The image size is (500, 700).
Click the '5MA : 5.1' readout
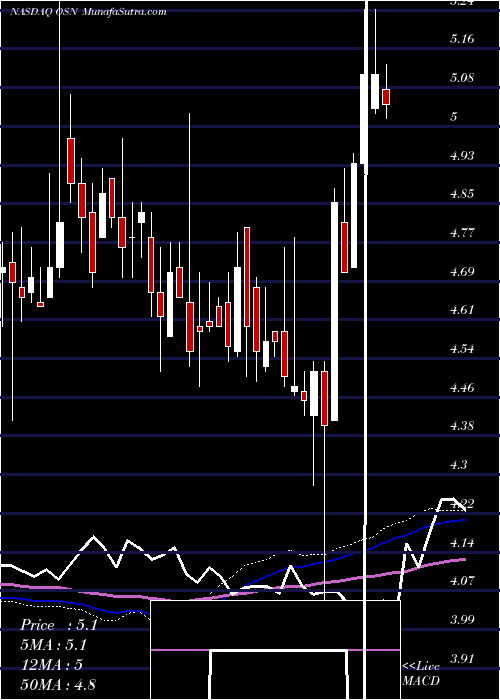54,645
